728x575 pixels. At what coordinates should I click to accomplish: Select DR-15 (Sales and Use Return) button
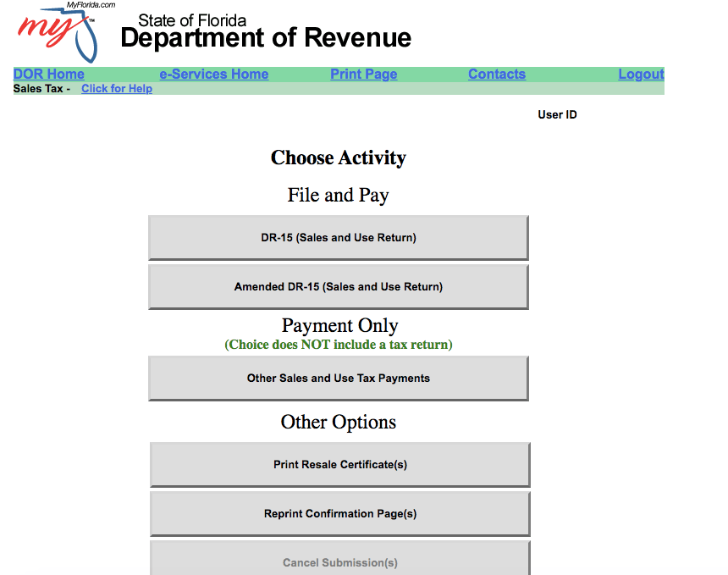[x=339, y=237]
